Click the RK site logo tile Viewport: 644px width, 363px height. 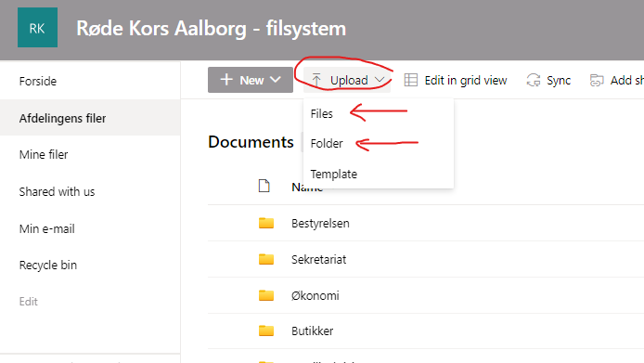(x=37, y=28)
